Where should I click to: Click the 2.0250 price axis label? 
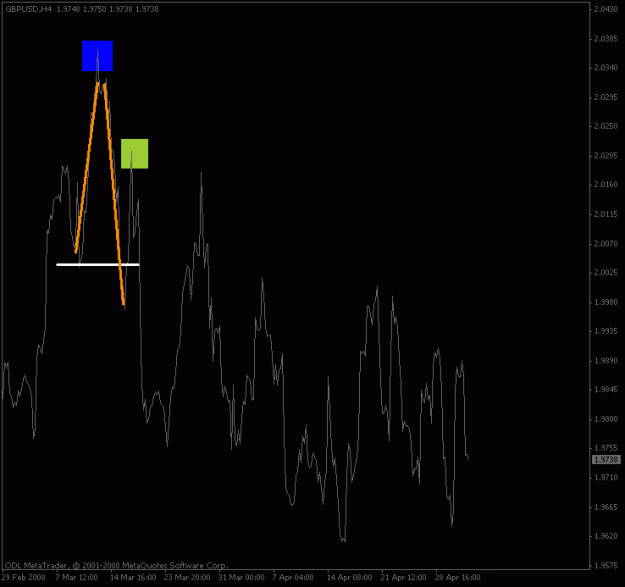coord(606,126)
